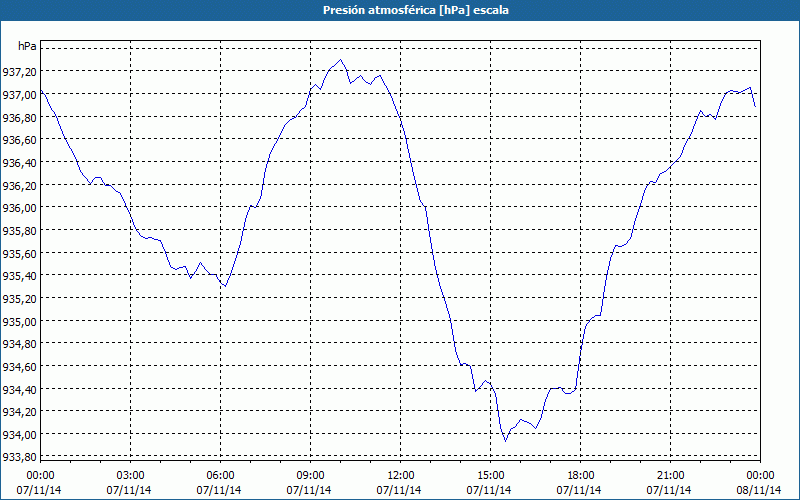Image resolution: width=800 pixels, height=500 pixels.
Task: Click the 934,00 y-axis value
Action: pyautogui.click(x=19, y=435)
